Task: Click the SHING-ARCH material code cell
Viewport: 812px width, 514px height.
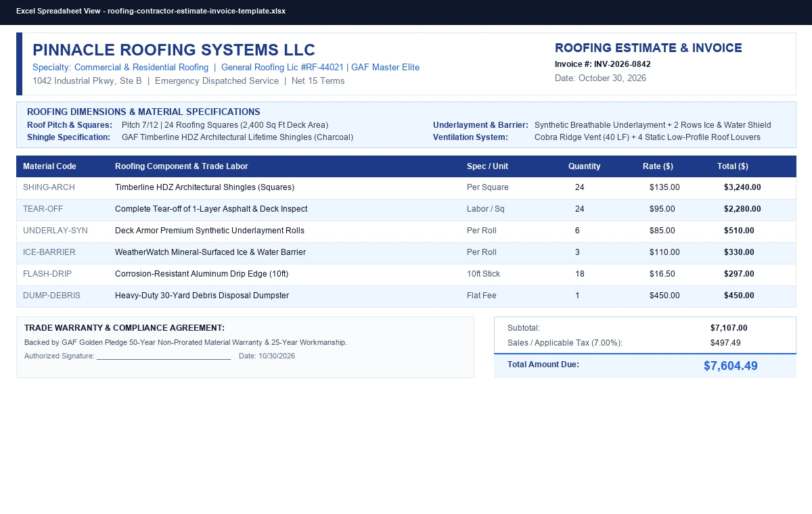Action: click(49, 187)
